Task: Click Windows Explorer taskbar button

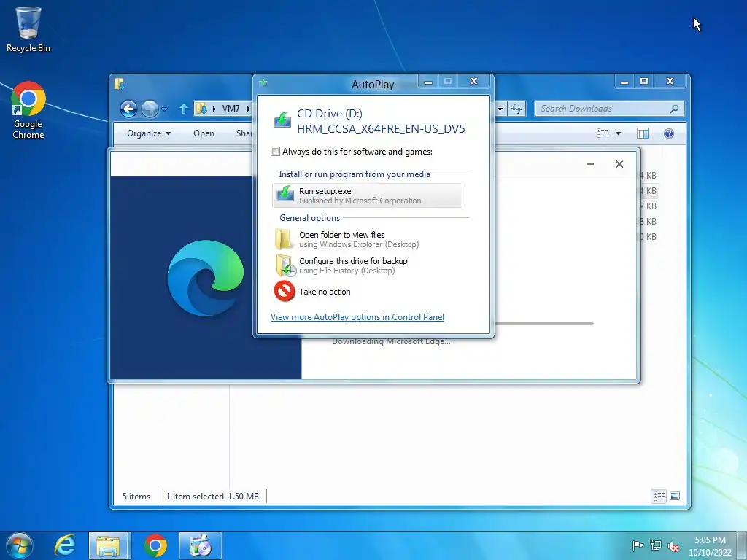Action: (x=108, y=545)
